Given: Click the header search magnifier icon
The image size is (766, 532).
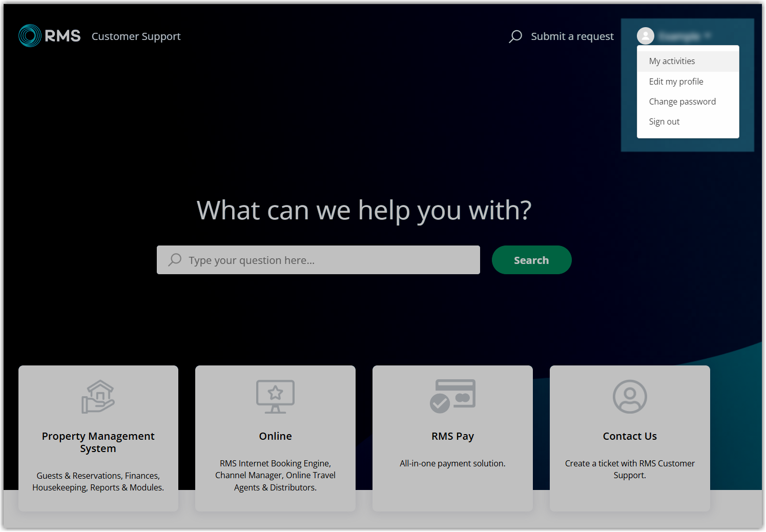Looking at the screenshot, I should click(515, 36).
